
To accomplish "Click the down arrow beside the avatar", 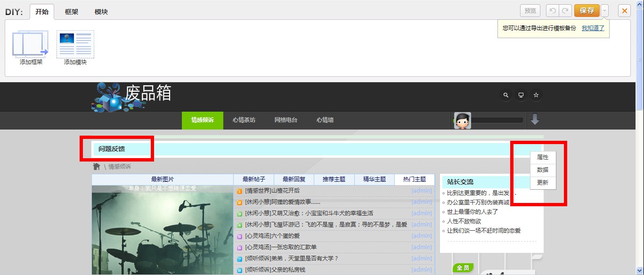I will tap(535, 120).
